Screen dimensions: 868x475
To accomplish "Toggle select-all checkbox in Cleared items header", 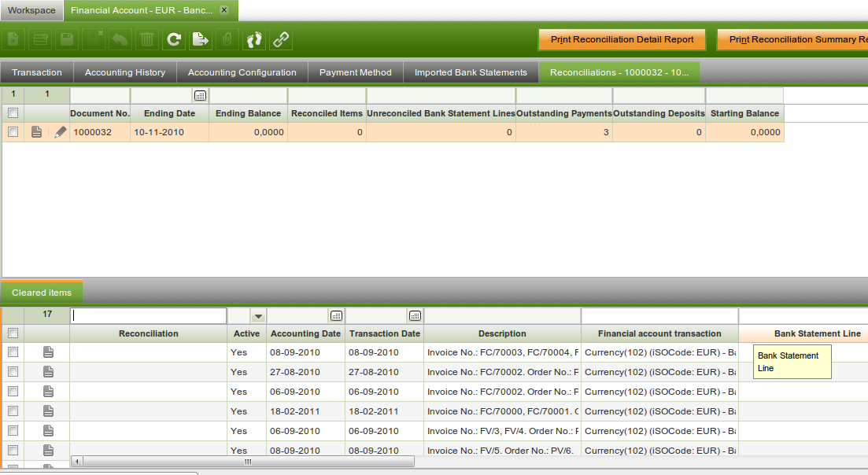I will 13,333.
